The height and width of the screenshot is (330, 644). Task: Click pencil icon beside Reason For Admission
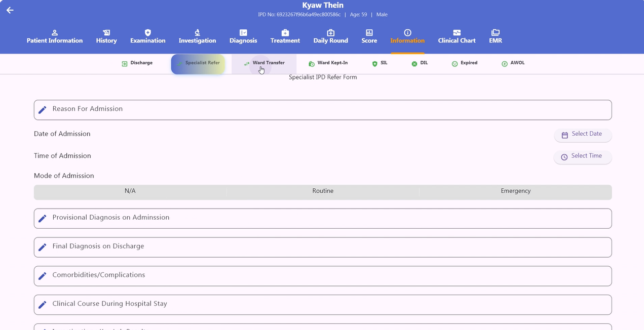click(43, 110)
